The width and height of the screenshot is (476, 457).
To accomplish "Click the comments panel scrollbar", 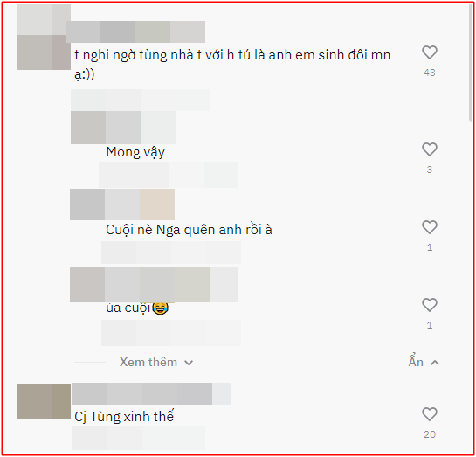I will click(x=472, y=64).
